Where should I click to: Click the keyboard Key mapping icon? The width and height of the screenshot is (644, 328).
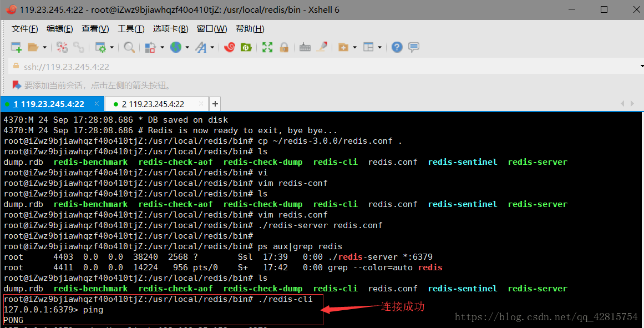pos(305,47)
